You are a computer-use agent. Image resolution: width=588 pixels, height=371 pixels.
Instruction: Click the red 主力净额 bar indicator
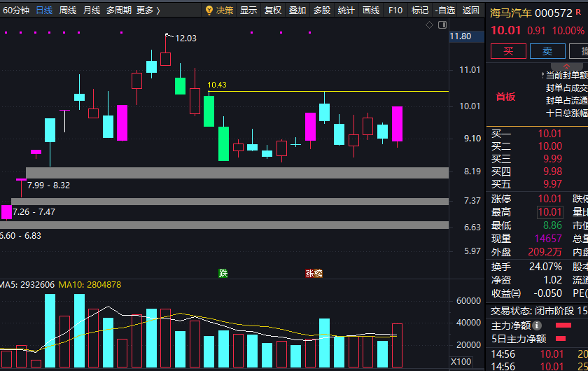coord(563,325)
